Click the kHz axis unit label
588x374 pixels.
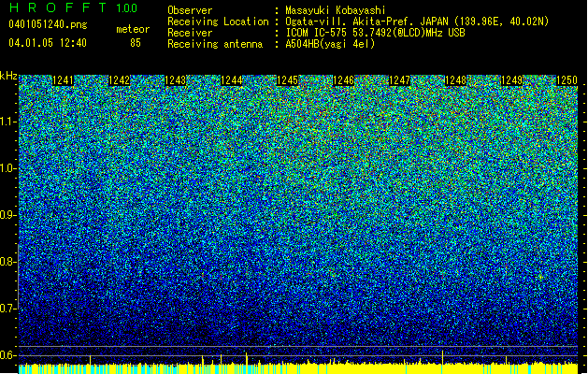pyautogui.click(x=8, y=76)
